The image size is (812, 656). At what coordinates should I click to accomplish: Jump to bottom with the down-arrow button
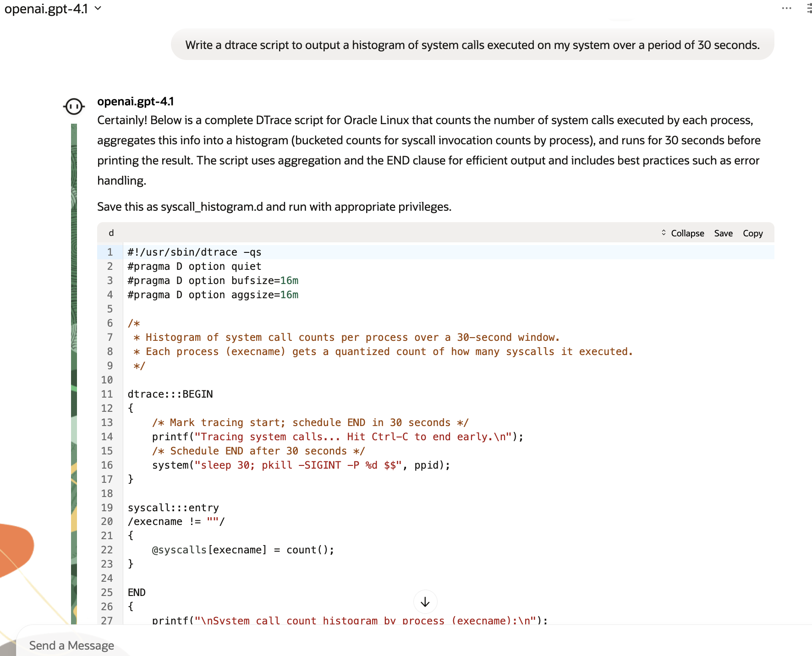tap(425, 601)
